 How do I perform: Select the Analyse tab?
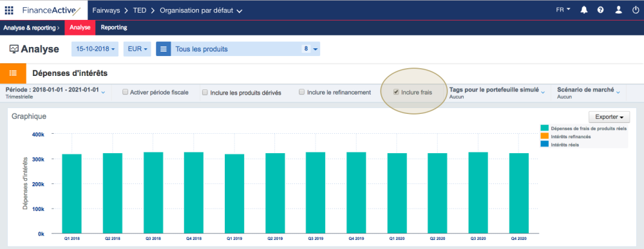click(x=80, y=28)
